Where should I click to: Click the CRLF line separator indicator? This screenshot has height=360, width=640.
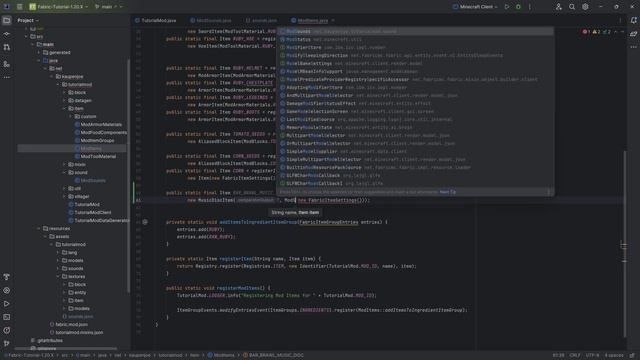575,356
